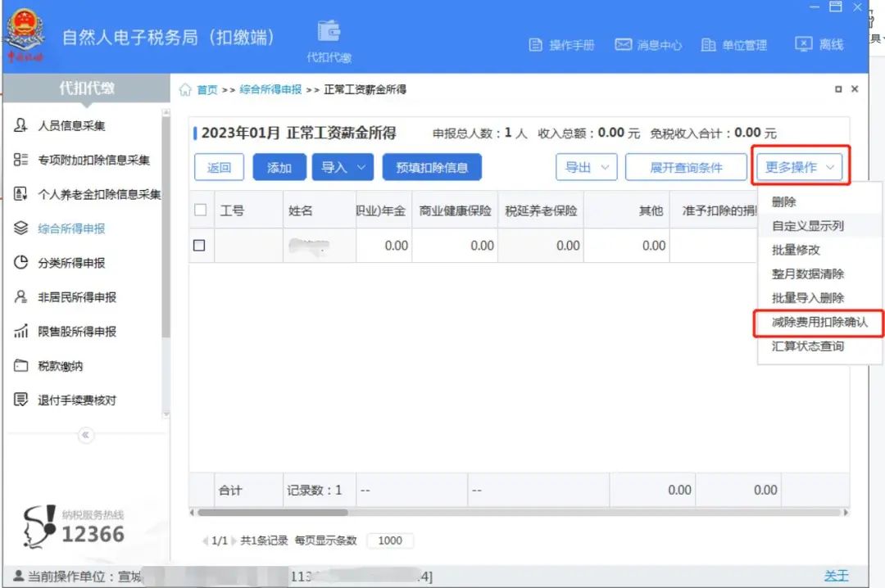
Task: Click the 预填扣除信息 button
Action: click(x=432, y=168)
